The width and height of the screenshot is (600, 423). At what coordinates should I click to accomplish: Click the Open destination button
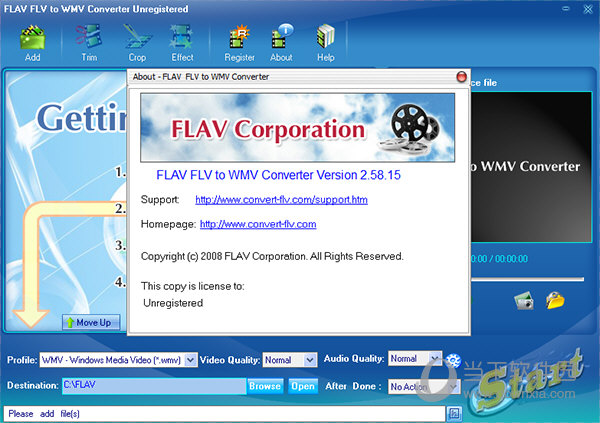pyautogui.click(x=303, y=386)
